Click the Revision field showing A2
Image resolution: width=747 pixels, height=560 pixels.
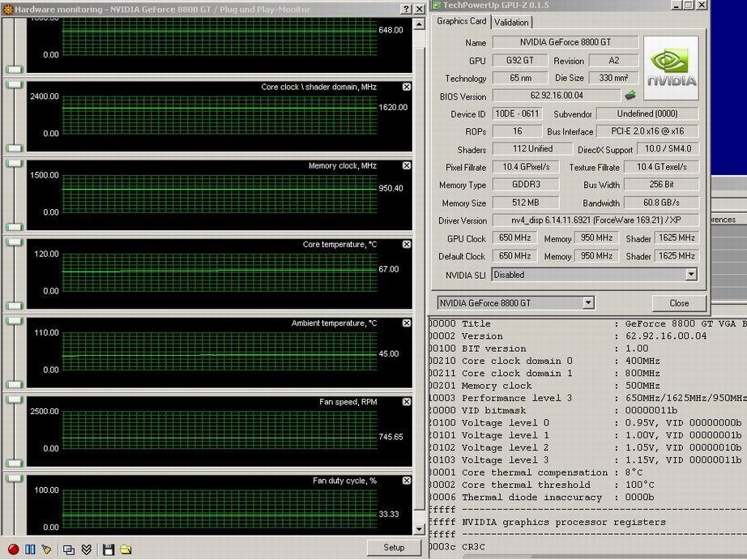613,60
